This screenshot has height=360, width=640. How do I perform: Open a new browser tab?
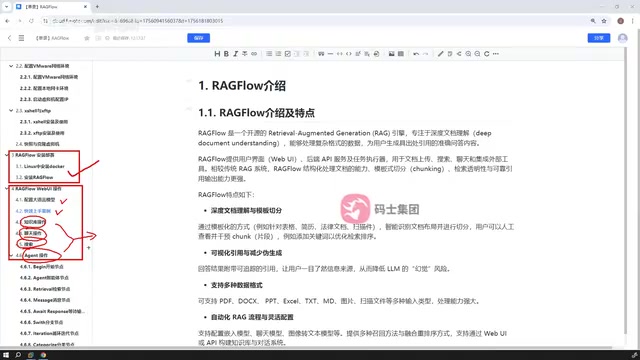97,7
